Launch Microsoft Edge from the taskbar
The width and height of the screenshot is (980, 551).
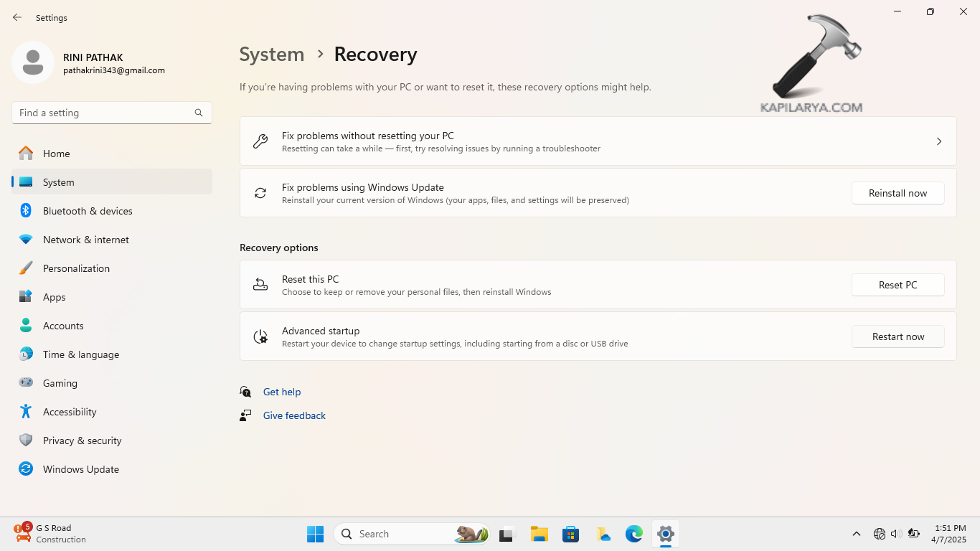[x=633, y=534]
